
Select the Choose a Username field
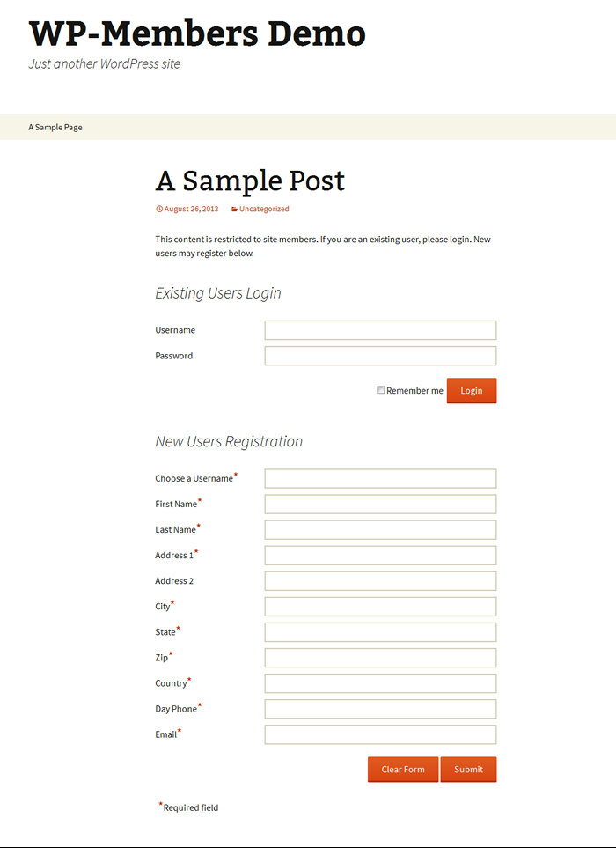(x=380, y=479)
